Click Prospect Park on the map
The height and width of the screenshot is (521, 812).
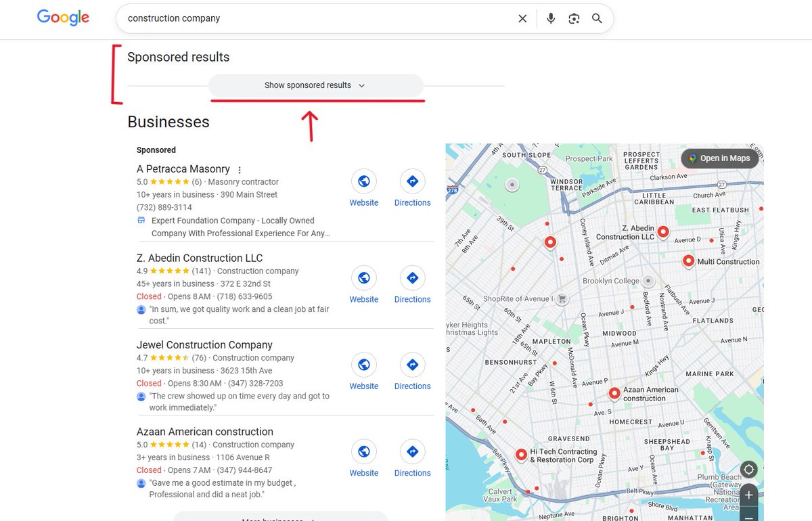coord(589,159)
